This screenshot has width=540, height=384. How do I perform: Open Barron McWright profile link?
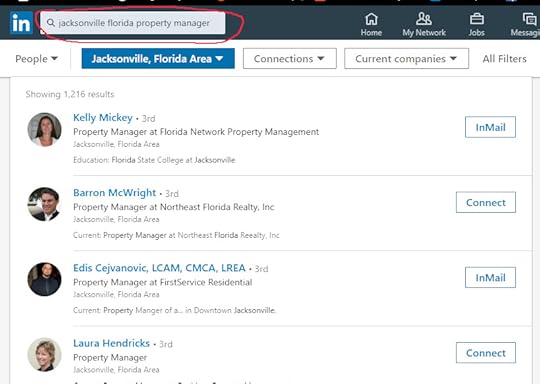pyautogui.click(x=114, y=193)
